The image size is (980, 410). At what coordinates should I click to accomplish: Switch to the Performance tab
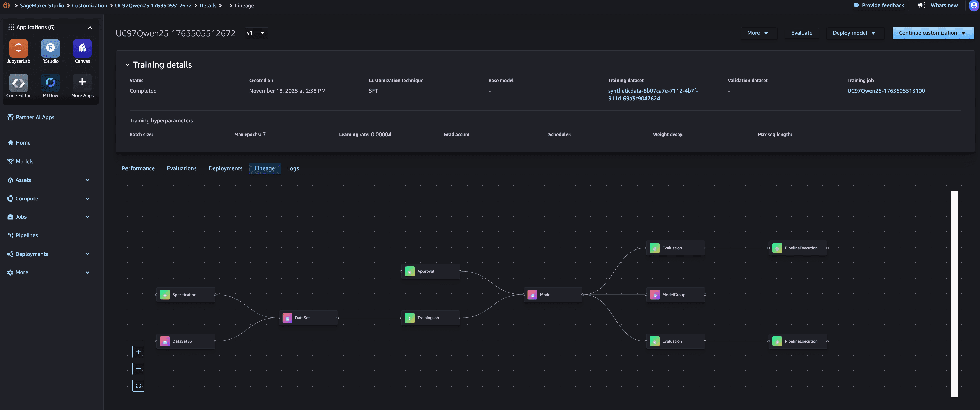(x=138, y=168)
